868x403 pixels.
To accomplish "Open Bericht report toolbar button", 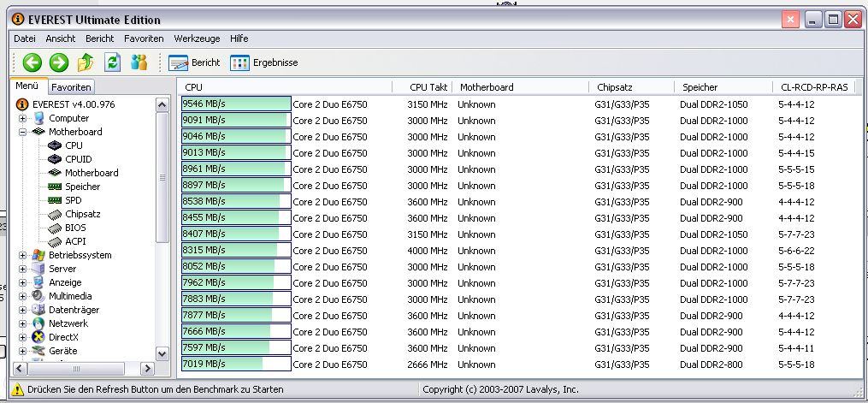I will tap(194, 63).
